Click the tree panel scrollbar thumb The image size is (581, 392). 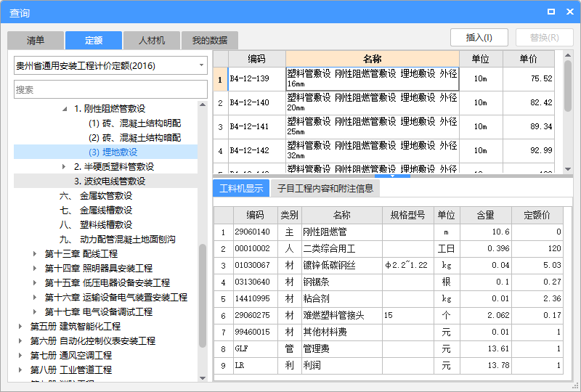click(x=203, y=295)
